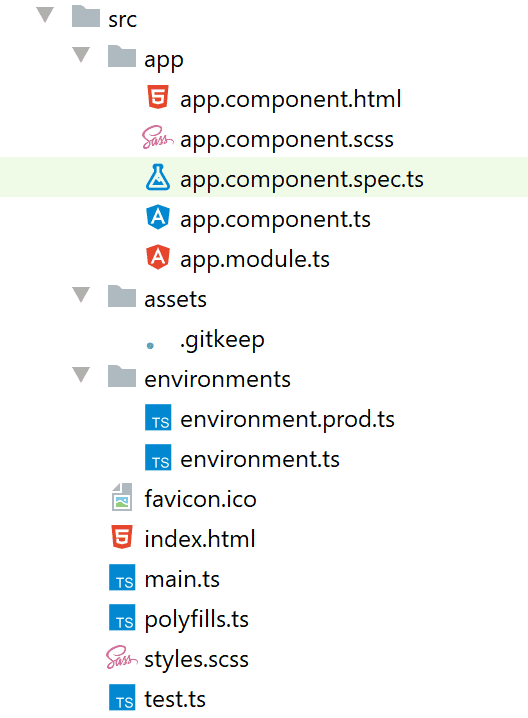
Task: Open test.ts file name
Action: (x=175, y=699)
